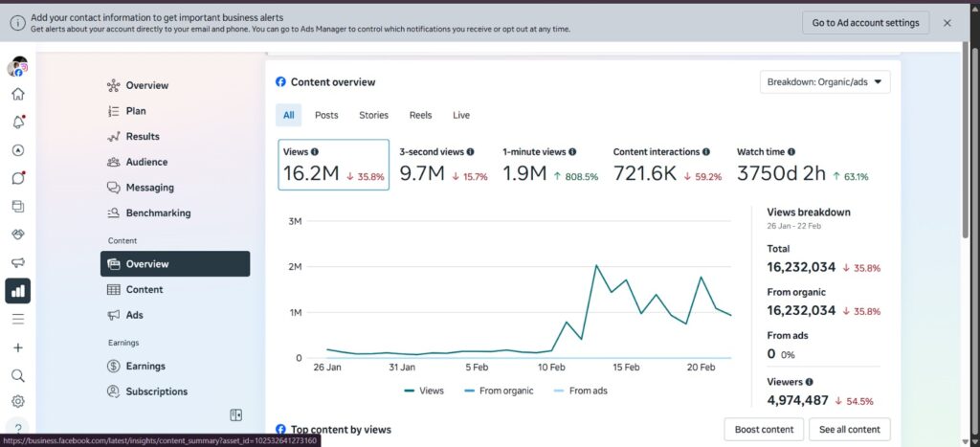The width and height of the screenshot is (980, 447).
Task: Open Benchmarking in the sidebar
Action: coord(158,212)
